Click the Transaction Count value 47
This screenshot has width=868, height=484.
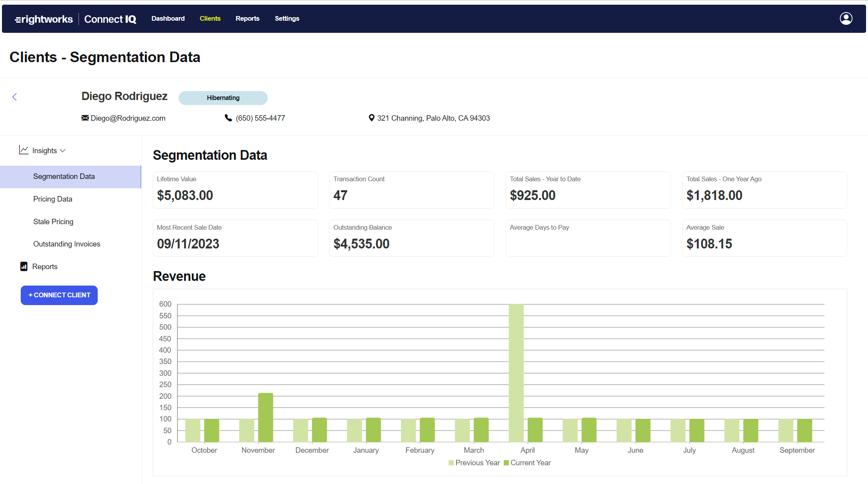pyautogui.click(x=340, y=195)
